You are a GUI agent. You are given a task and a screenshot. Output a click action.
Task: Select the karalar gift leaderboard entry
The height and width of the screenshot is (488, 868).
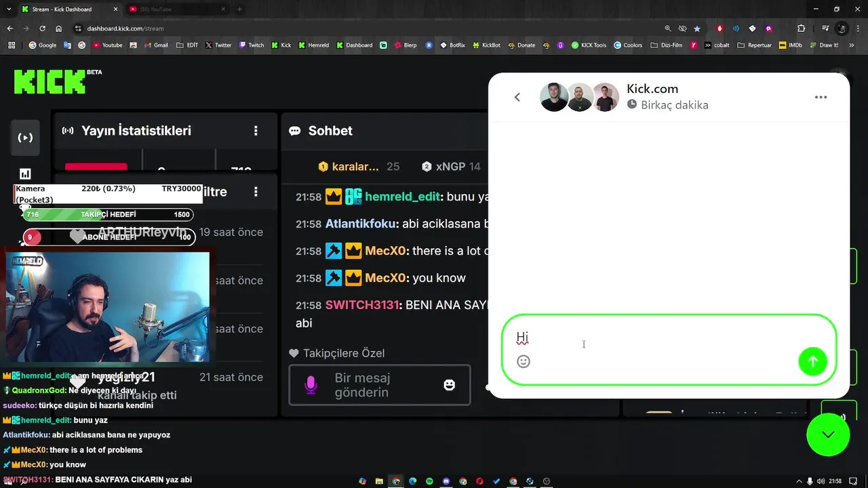click(x=359, y=167)
